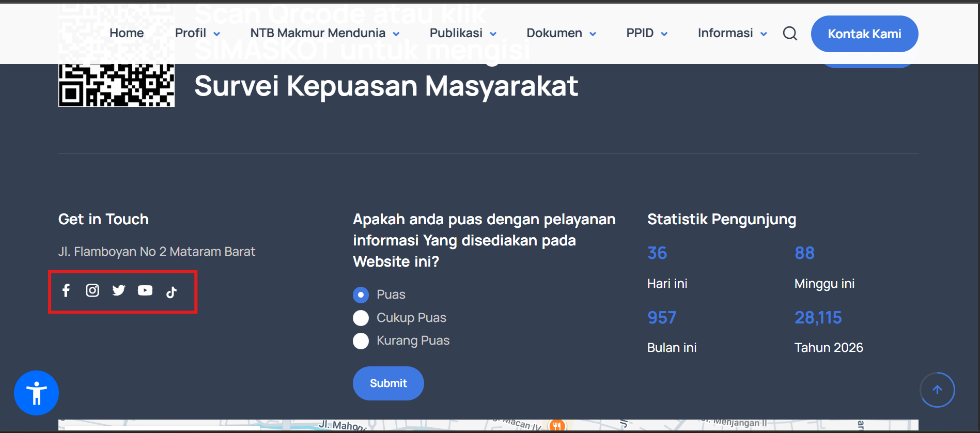Submit the satisfaction poll

(x=388, y=383)
